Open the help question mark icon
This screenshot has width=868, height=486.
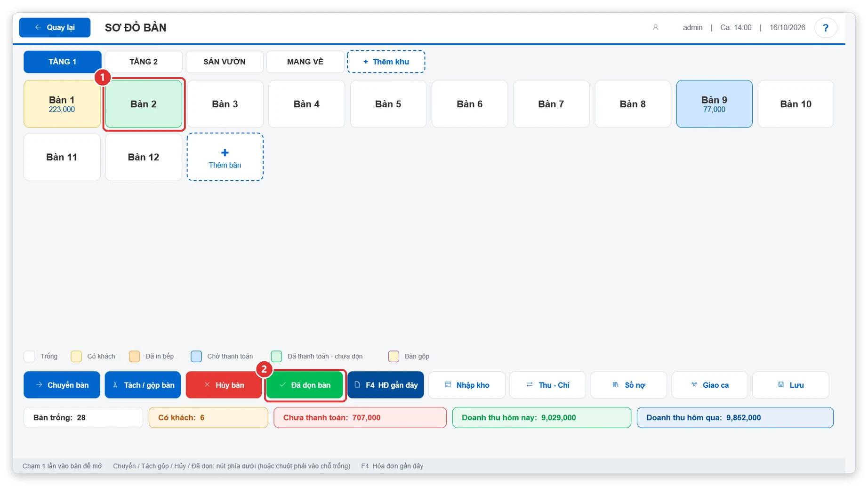[x=825, y=28]
